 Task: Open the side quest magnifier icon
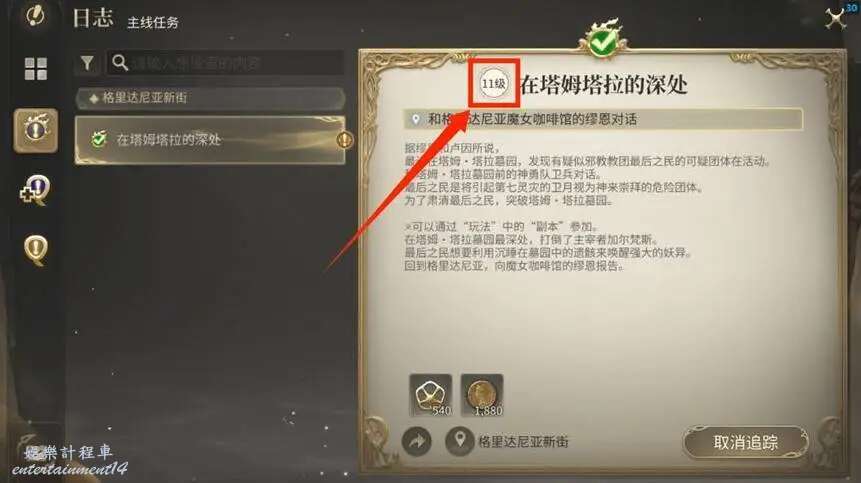coord(35,191)
